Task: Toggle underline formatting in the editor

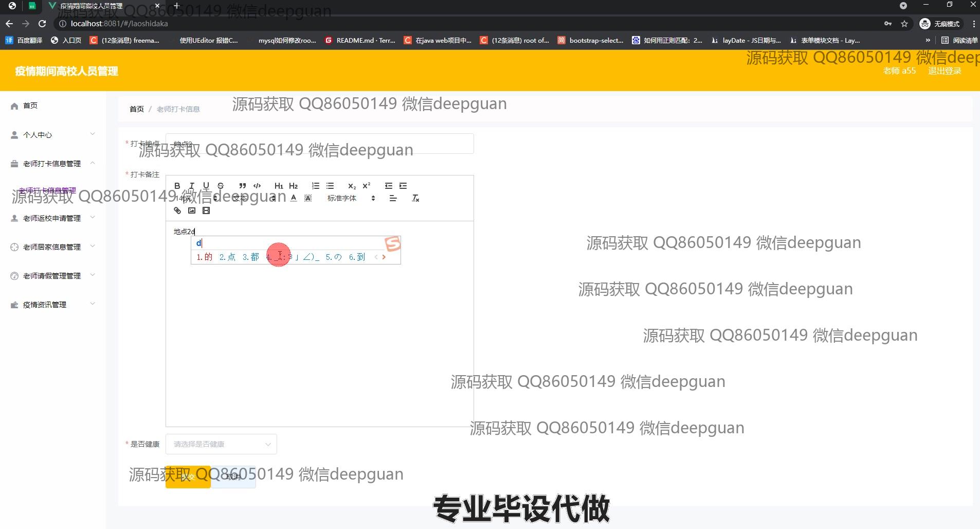Action: [x=206, y=186]
